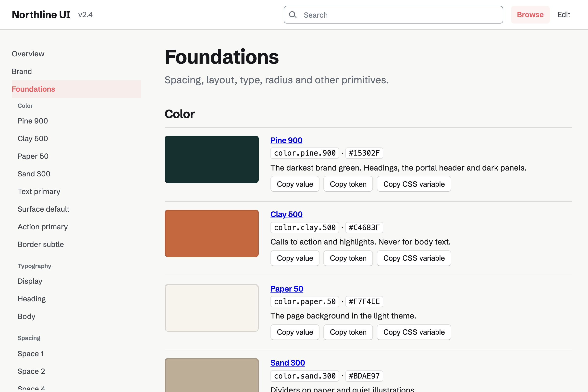
Task: Jump to Paper 50 in sidebar
Action: click(33, 156)
